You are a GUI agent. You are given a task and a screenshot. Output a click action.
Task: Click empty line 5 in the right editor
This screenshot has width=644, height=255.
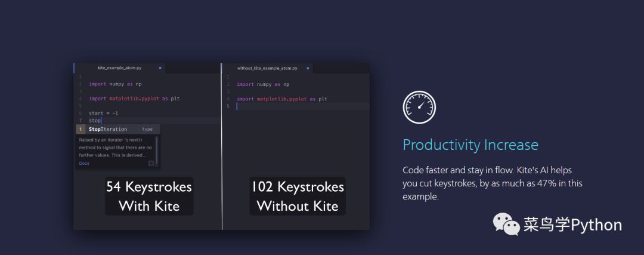pos(303,106)
